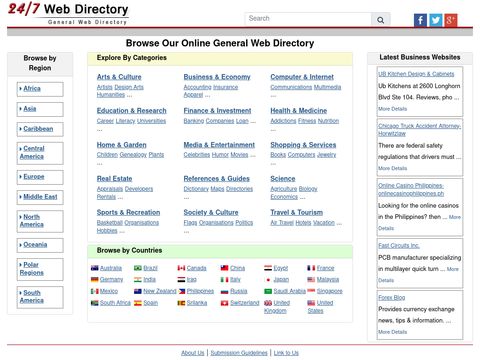Browse the Middle East region
Image resolution: width=480 pixels, height=360 pixels.
point(40,197)
